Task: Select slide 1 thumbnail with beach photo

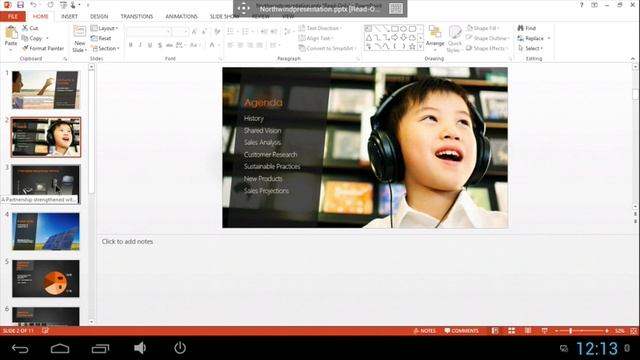Action: [x=46, y=89]
